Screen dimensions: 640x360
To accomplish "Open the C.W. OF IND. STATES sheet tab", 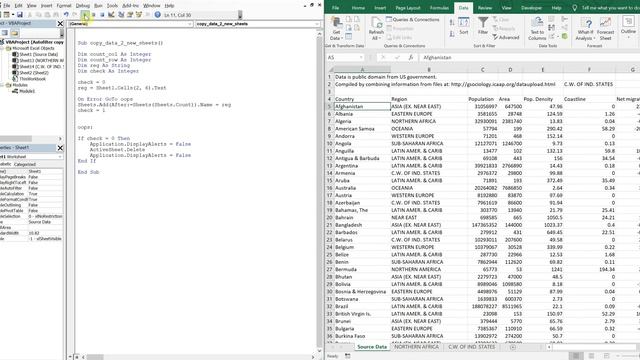I will (471, 347).
